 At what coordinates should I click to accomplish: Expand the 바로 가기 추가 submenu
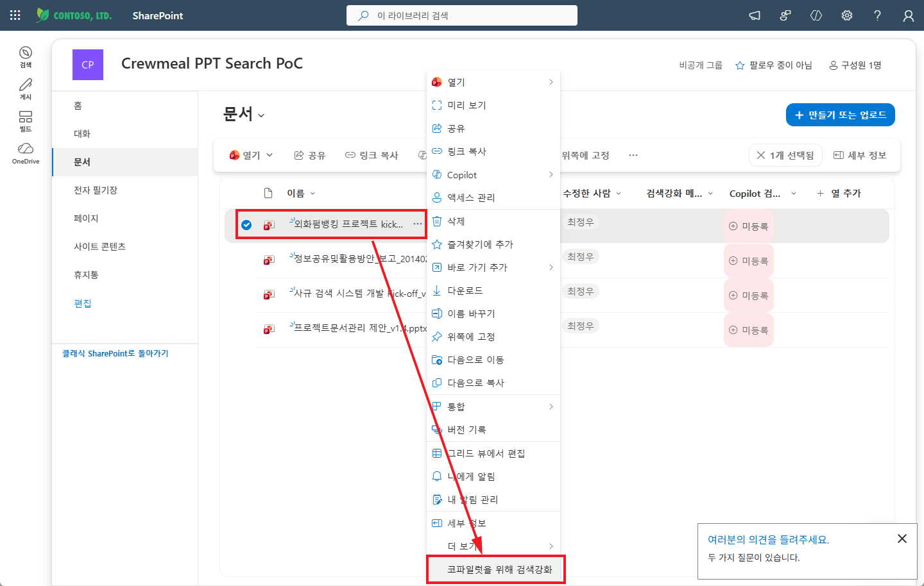[x=551, y=267]
